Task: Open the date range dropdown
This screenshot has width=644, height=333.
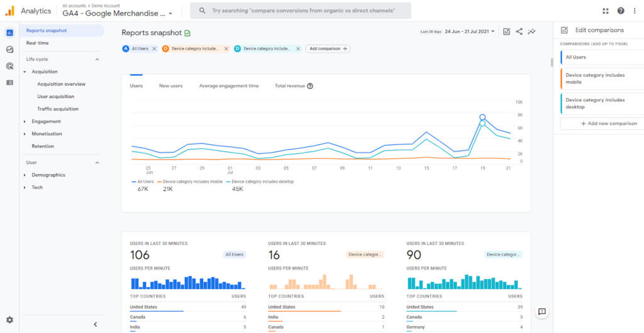Action: tap(469, 31)
